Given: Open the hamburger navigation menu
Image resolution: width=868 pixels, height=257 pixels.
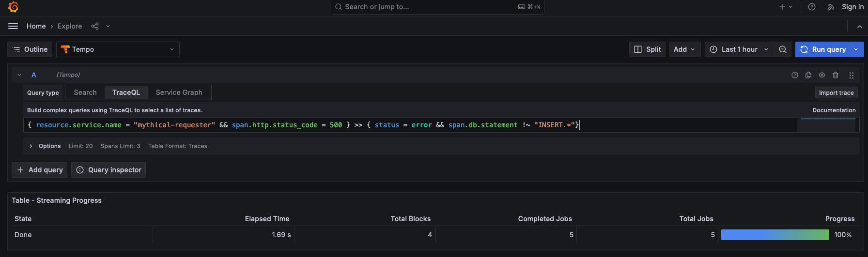Looking at the screenshot, I should pos(13,26).
